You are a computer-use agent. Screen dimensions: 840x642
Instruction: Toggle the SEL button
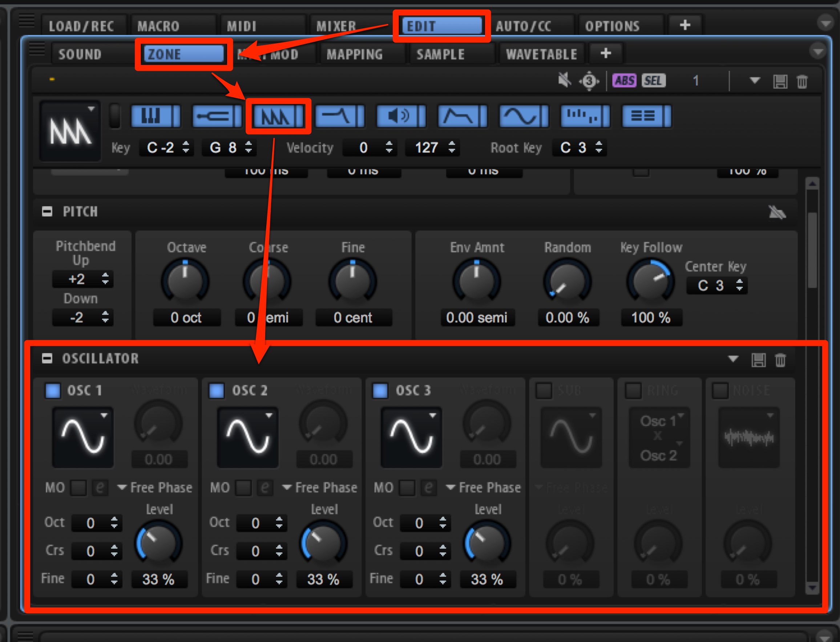pos(653,81)
